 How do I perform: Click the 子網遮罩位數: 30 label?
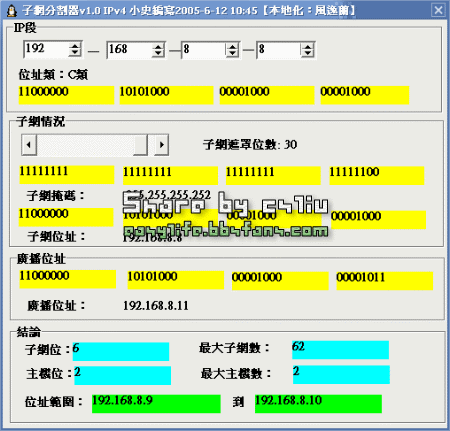(x=250, y=145)
